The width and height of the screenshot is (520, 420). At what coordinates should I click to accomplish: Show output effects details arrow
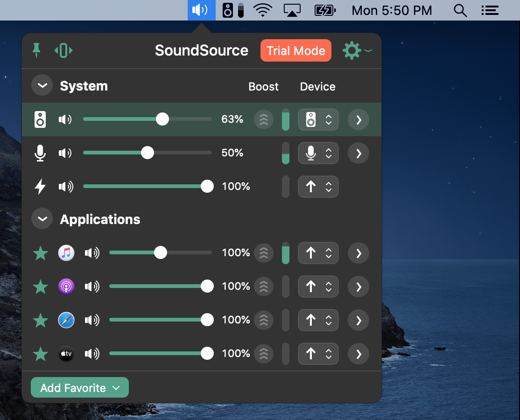(358, 119)
